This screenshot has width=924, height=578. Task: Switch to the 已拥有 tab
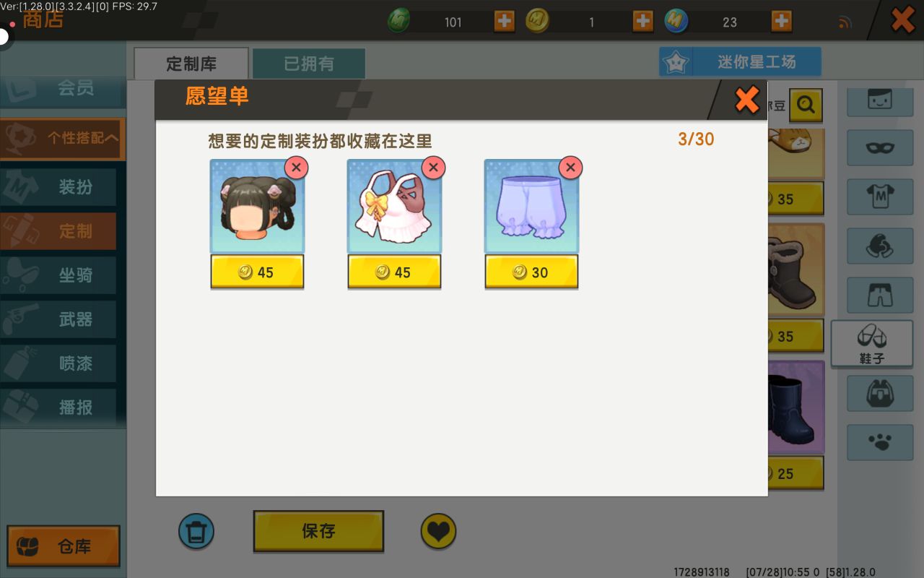pos(309,64)
